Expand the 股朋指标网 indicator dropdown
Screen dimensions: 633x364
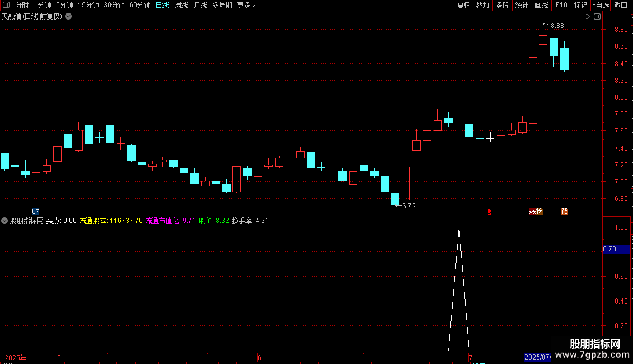point(4,221)
